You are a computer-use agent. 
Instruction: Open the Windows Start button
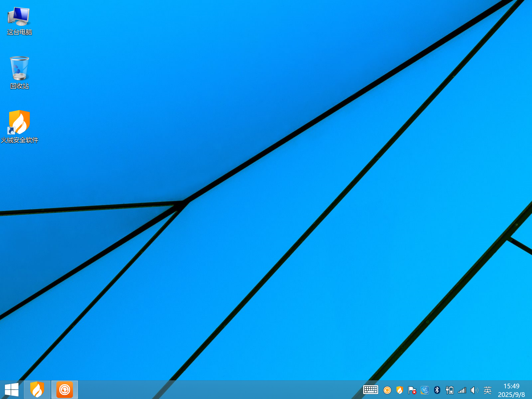click(12, 390)
